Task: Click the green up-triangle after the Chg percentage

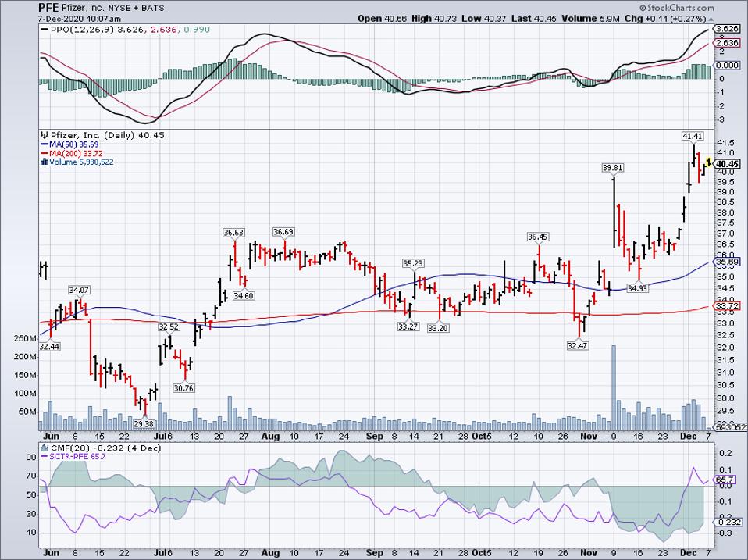Action: tap(711, 19)
